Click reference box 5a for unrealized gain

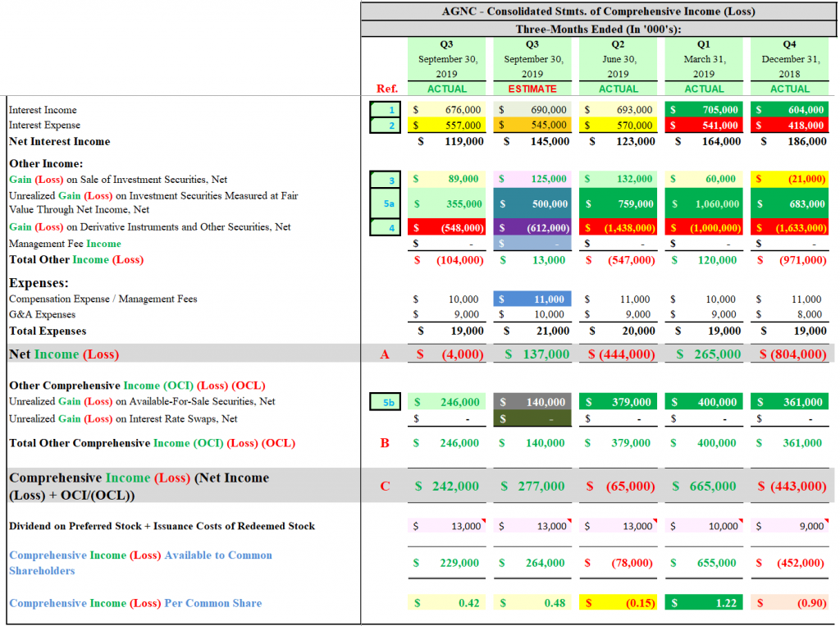click(386, 203)
